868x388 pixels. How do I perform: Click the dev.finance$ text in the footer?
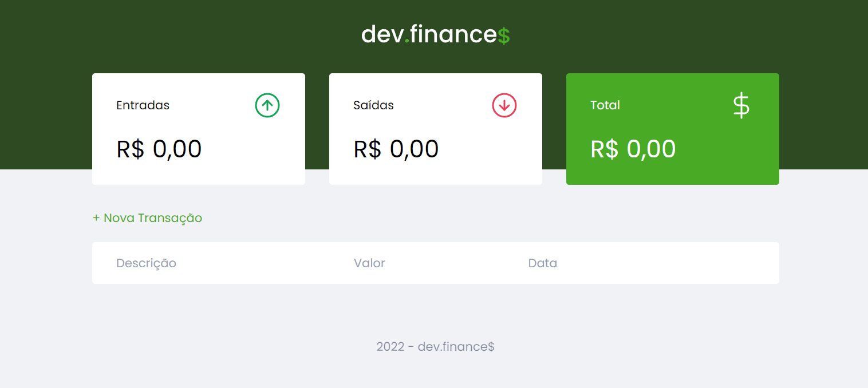point(456,347)
